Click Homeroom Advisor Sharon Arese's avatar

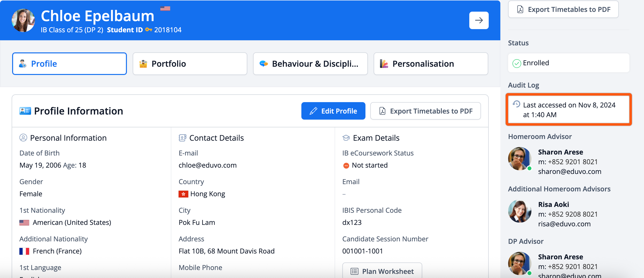click(x=520, y=158)
